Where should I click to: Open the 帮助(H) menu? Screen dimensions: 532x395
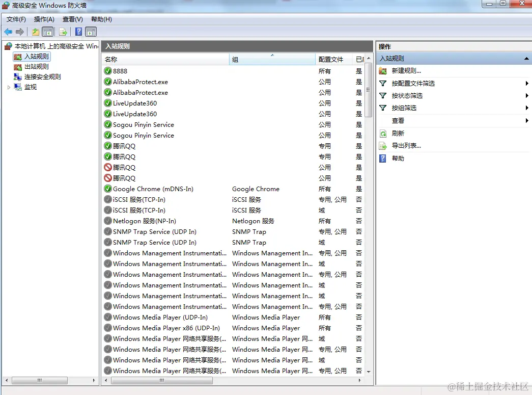pyautogui.click(x=101, y=19)
